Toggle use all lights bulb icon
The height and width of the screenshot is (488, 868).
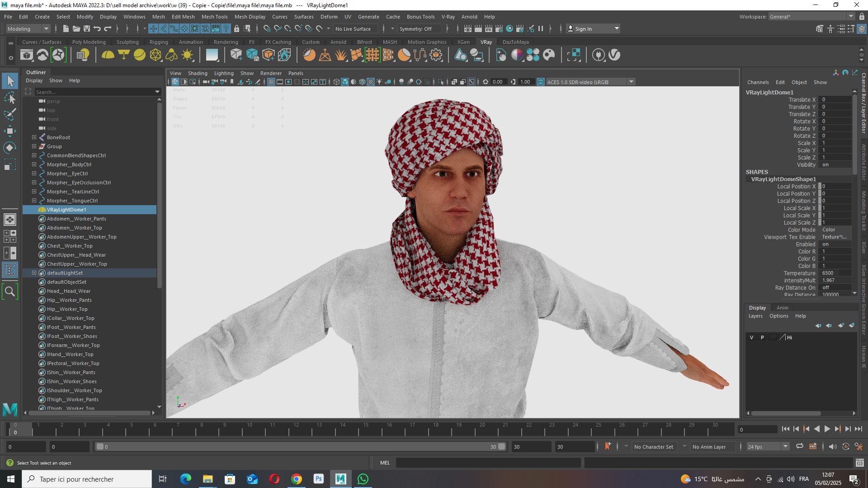tap(379, 82)
